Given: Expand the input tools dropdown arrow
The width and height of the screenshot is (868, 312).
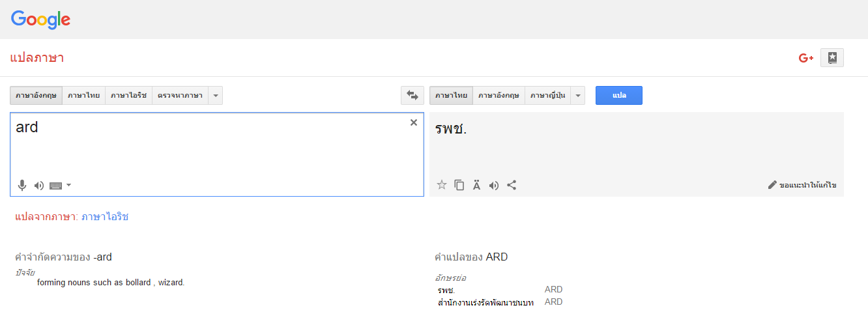Looking at the screenshot, I should (69, 186).
